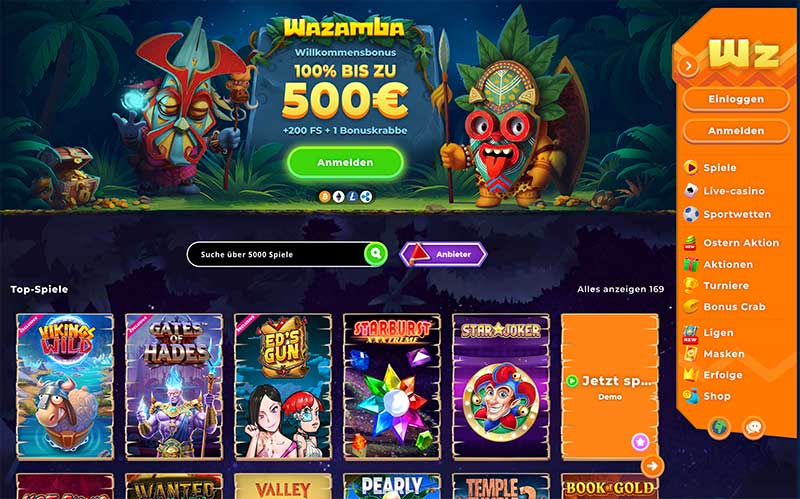Open the Alles anzeigen 169 link
Viewport: 800px width, 499px height.
620,289
